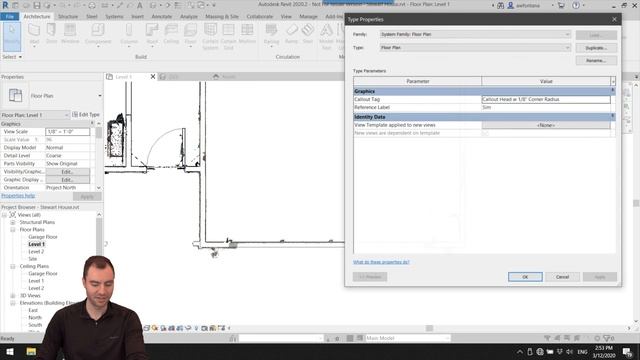Image resolution: width=640 pixels, height=360 pixels.
Task: Select the Floor tool icon
Action: pos(190,30)
